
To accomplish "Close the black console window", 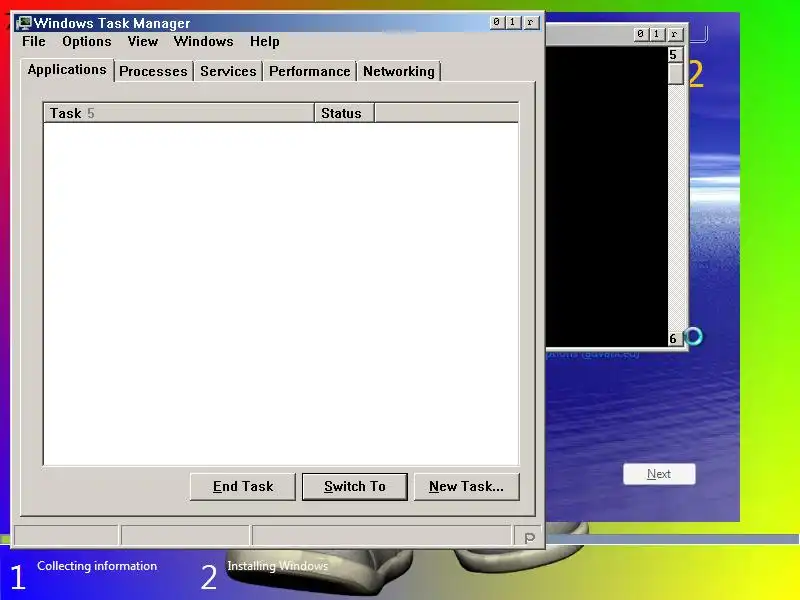I will point(674,34).
